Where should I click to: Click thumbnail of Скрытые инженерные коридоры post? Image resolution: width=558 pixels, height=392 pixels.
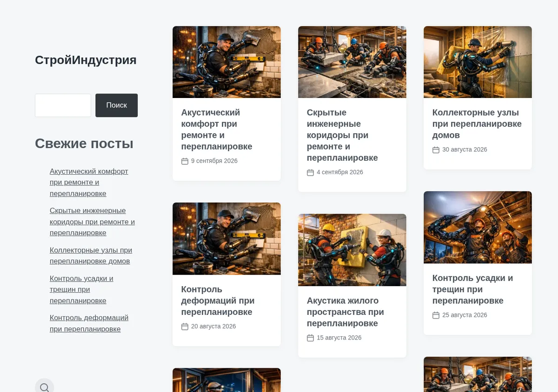click(x=352, y=62)
